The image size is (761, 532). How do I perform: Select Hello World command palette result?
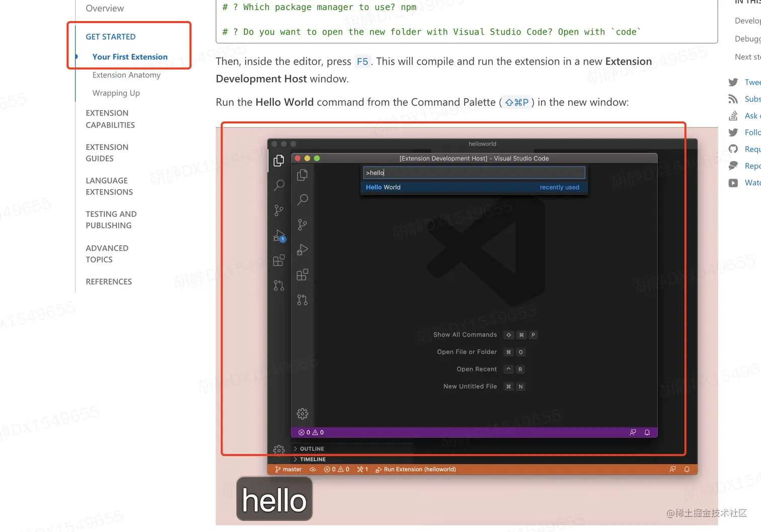[x=474, y=187]
